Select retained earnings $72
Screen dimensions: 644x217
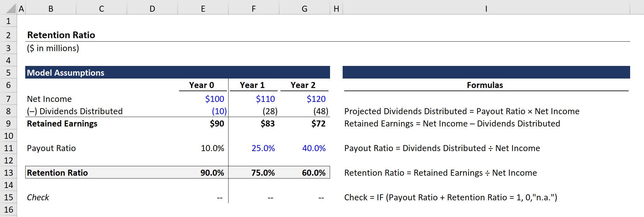(x=318, y=123)
